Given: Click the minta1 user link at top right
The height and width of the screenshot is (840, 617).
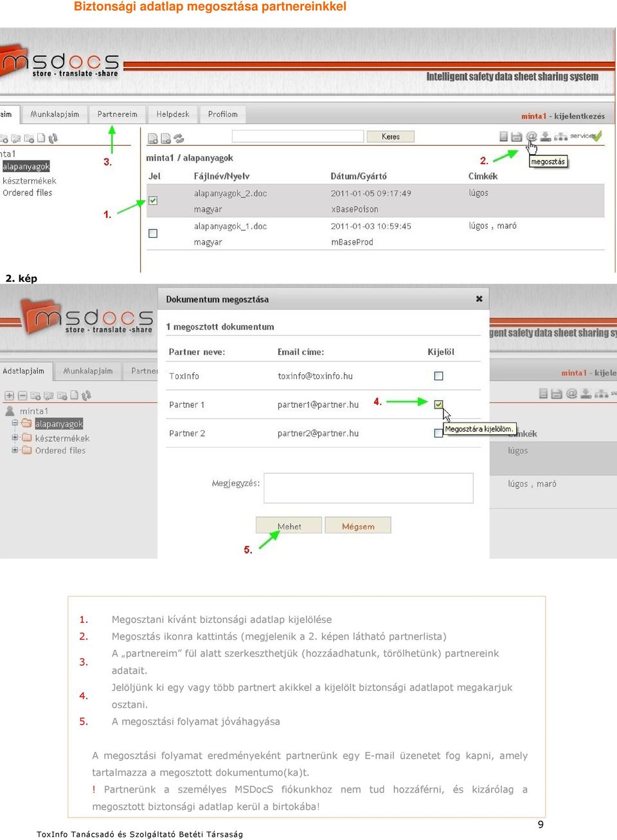Looking at the screenshot, I should click(533, 116).
